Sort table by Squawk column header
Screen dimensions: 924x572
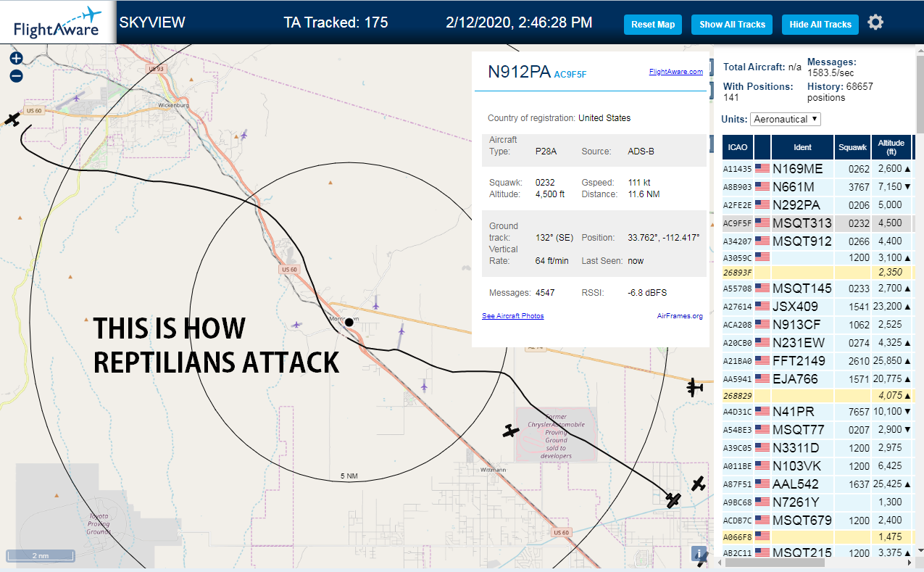pos(852,147)
